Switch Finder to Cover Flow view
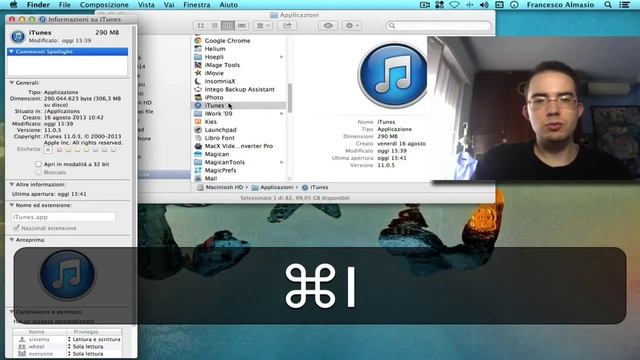Image resolution: width=640 pixels, height=360 pixels. tap(242, 26)
